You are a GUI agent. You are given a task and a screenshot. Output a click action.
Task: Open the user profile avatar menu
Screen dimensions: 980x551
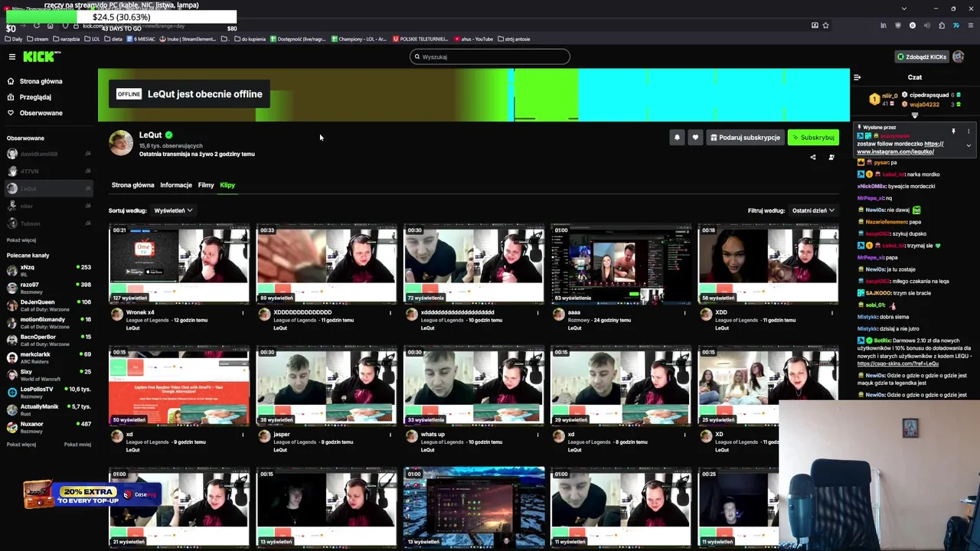[x=959, y=57]
